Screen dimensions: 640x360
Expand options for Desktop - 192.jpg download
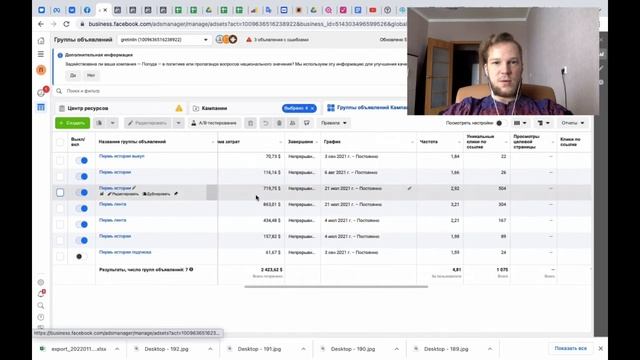210,349
